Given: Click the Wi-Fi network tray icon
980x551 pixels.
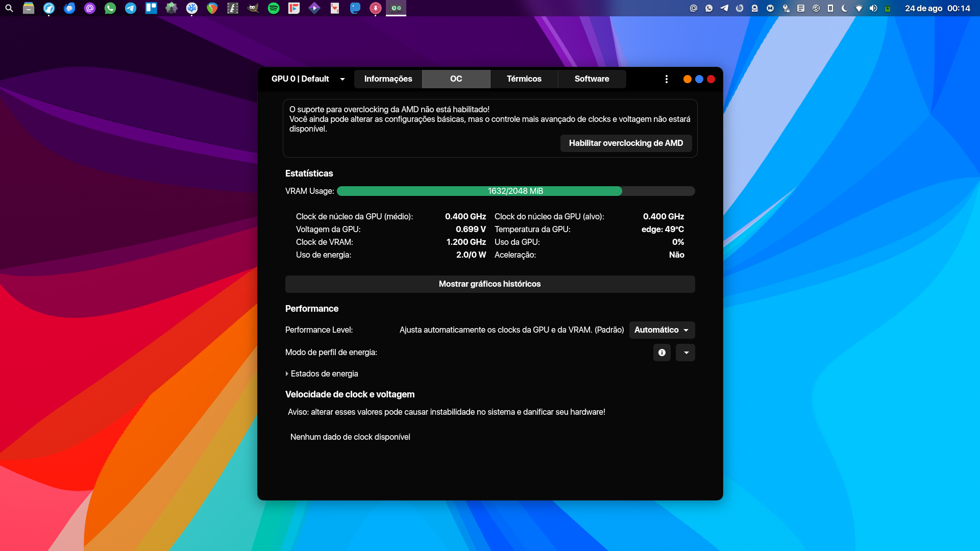Looking at the screenshot, I should coord(859,8).
